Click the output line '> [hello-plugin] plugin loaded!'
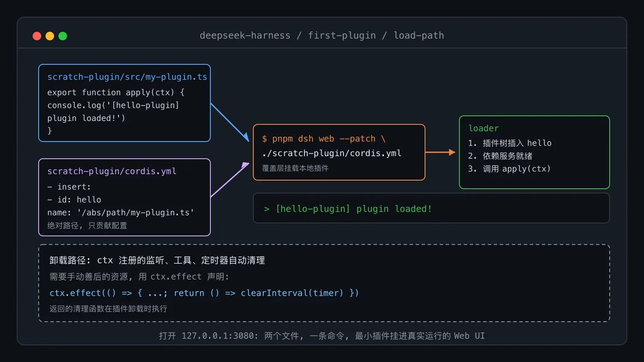Image resolution: width=644 pixels, height=362 pixels. (x=348, y=209)
